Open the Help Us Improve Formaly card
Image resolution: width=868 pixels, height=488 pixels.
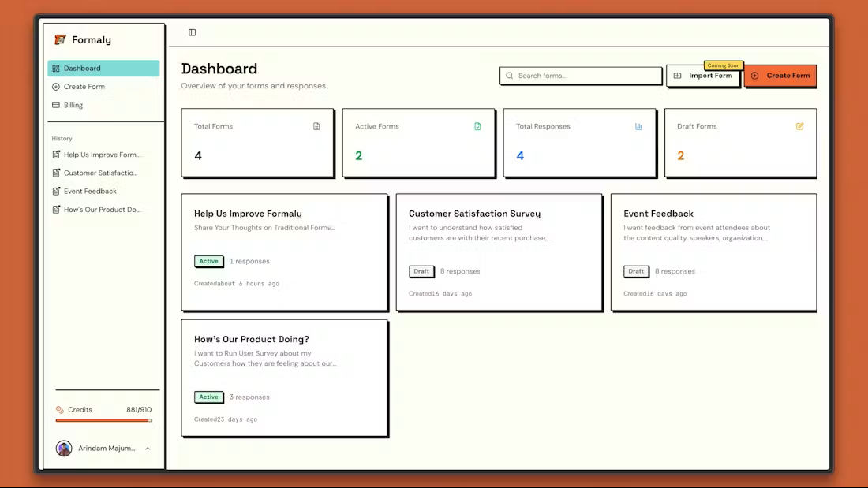click(285, 252)
